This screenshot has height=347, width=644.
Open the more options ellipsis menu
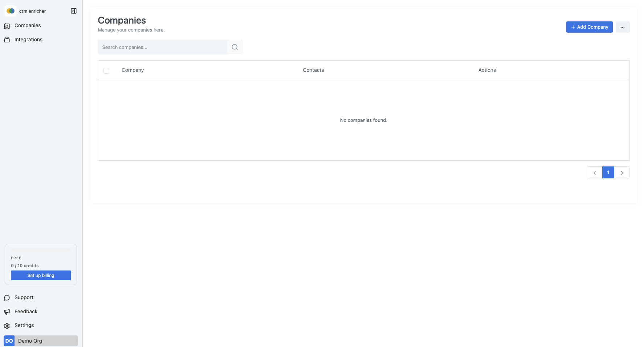[x=622, y=27]
